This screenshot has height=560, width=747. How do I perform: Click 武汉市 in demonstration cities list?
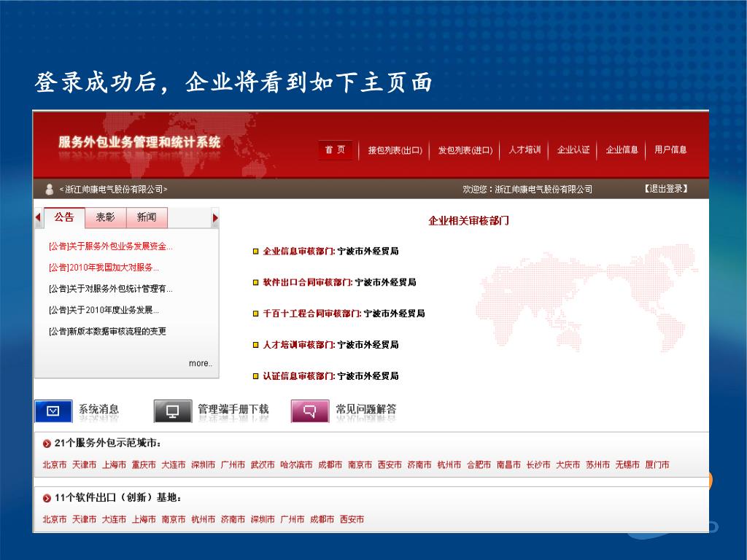[263, 464]
